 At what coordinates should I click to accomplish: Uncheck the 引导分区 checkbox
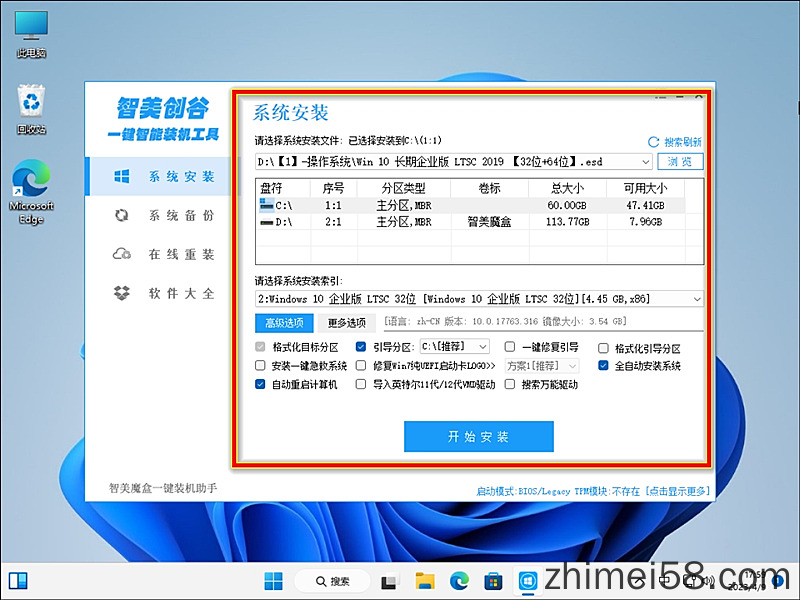(361, 347)
